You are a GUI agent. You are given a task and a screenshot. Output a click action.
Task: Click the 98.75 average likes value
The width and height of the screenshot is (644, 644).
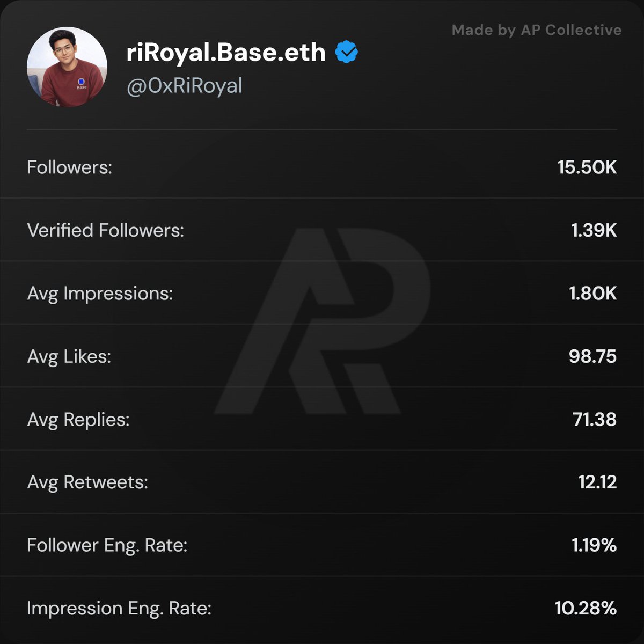click(592, 356)
